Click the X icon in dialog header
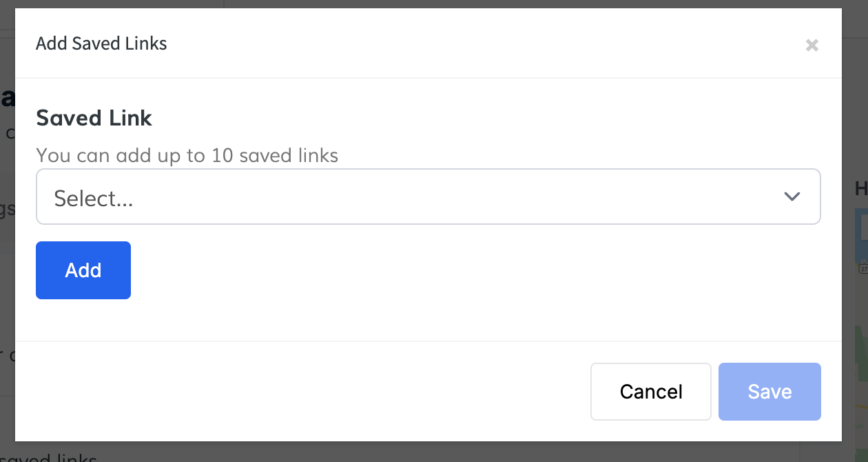Viewport: 868px width, 462px height. tap(812, 46)
